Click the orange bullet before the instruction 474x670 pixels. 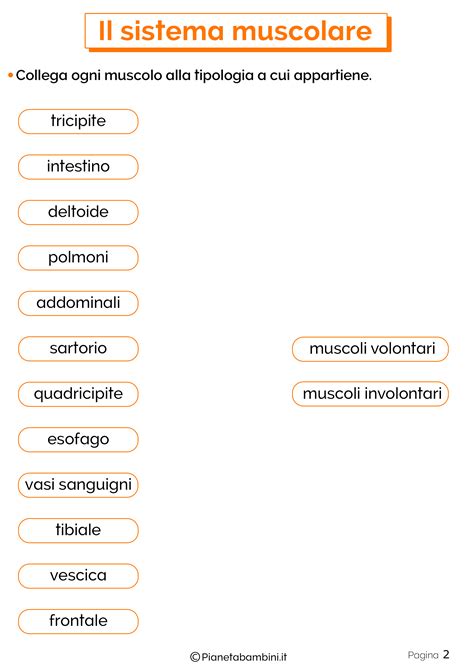click(x=11, y=75)
